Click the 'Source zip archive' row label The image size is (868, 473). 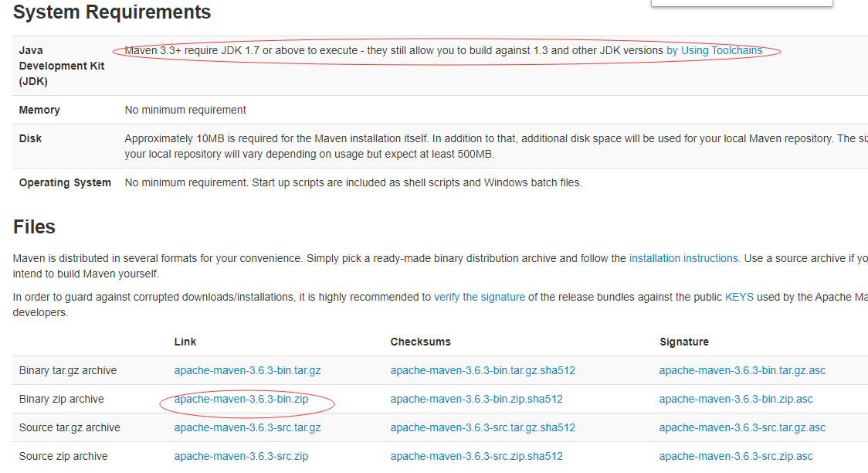point(63,457)
